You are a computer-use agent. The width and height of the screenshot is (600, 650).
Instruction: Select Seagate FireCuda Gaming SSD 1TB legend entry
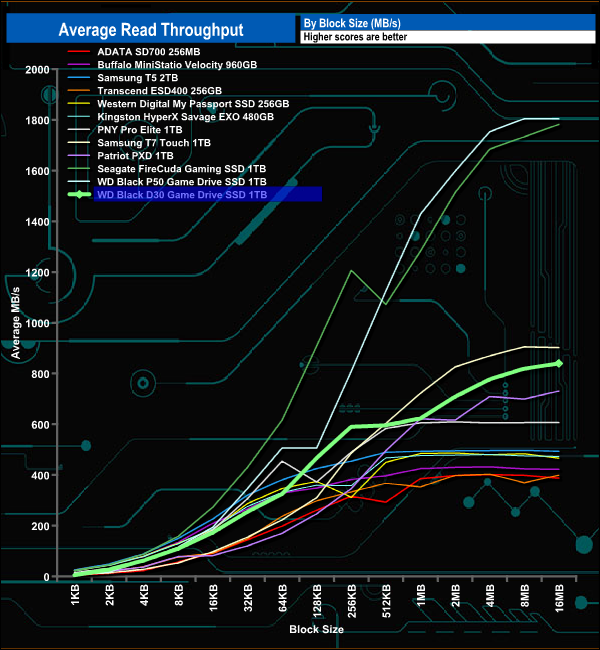(x=182, y=169)
